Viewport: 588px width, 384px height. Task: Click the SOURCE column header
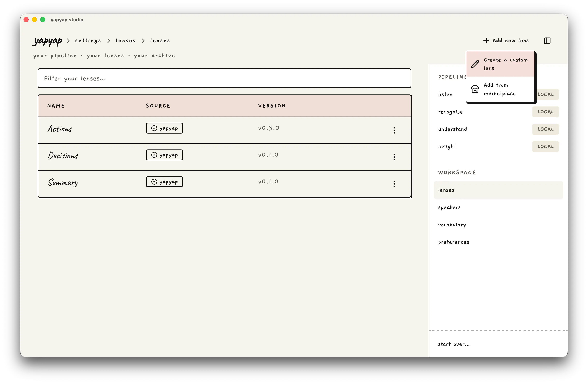(158, 106)
